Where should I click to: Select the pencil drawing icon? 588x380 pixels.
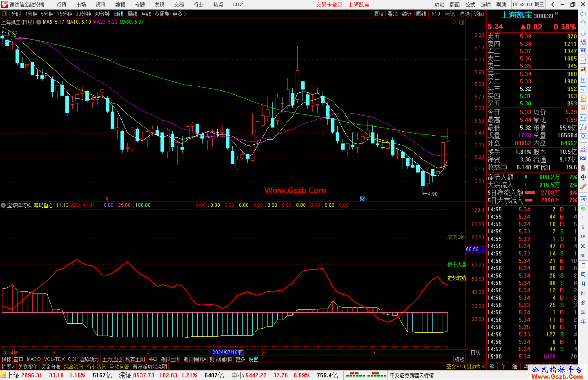583,187
